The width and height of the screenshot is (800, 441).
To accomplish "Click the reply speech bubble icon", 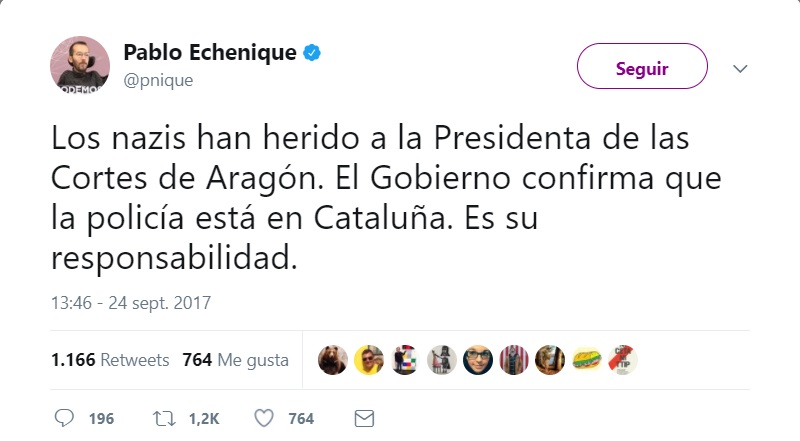I will [x=64, y=418].
